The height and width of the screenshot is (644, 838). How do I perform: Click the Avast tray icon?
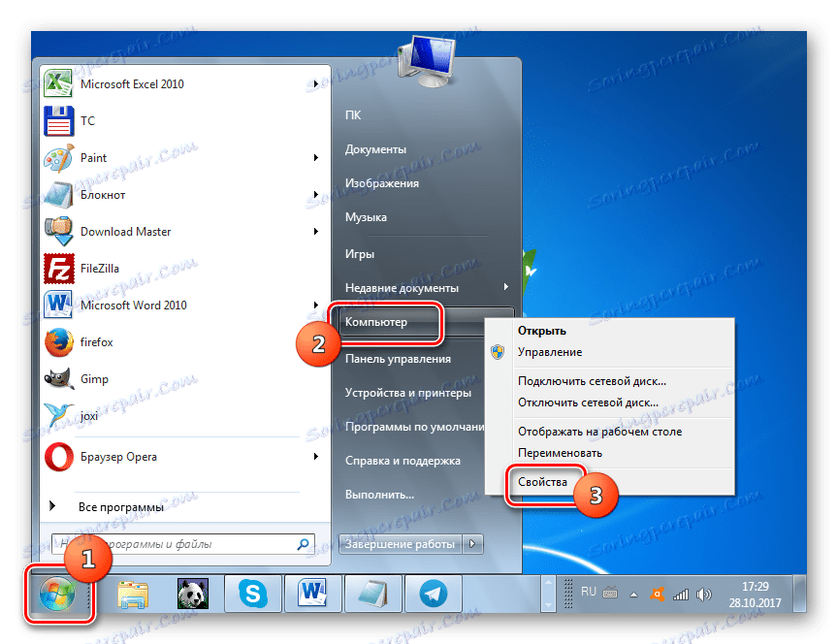657,595
